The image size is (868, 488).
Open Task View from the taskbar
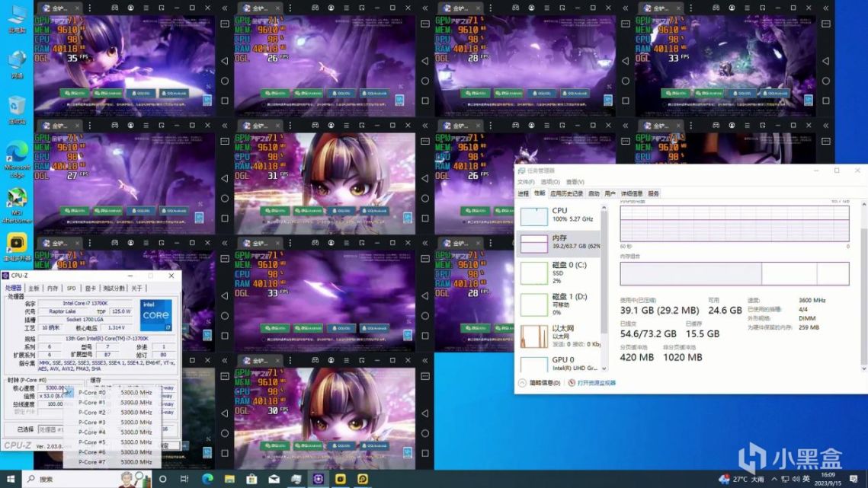pyautogui.click(x=184, y=479)
